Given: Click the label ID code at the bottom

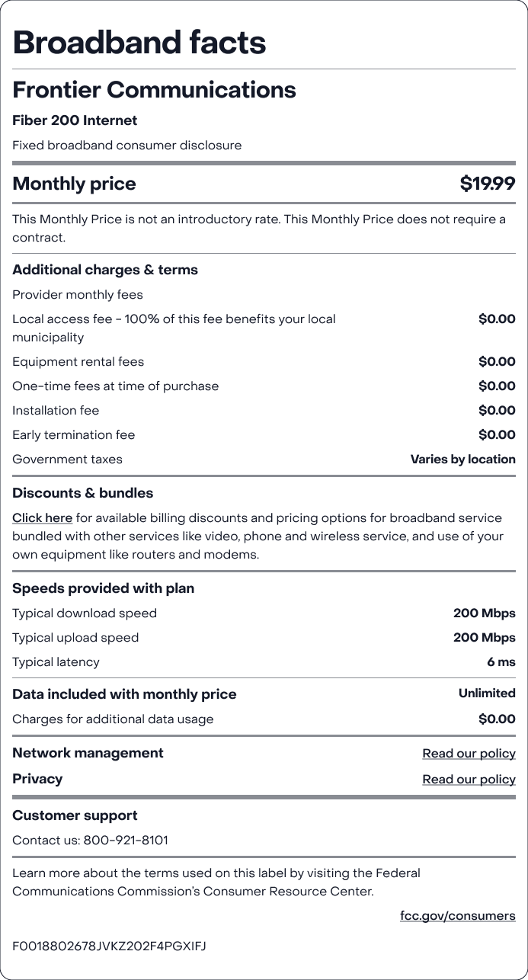Looking at the screenshot, I should (109, 946).
